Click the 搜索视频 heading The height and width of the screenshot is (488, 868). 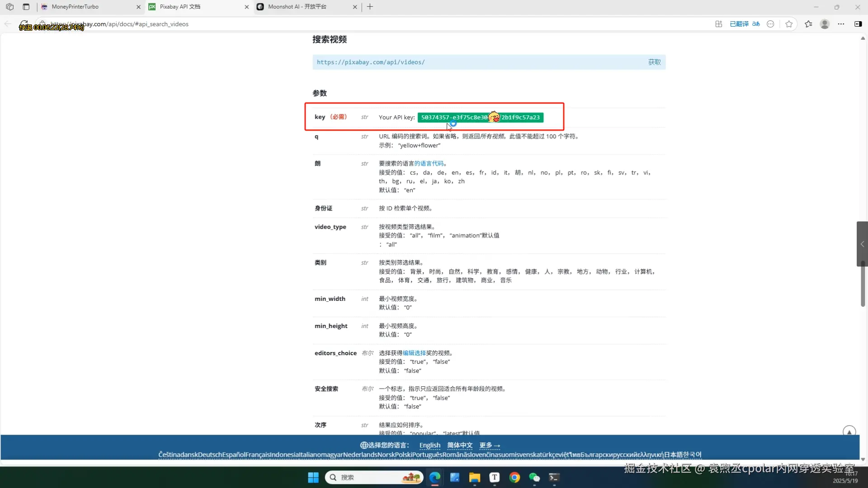pyautogui.click(x=330, y=40)
